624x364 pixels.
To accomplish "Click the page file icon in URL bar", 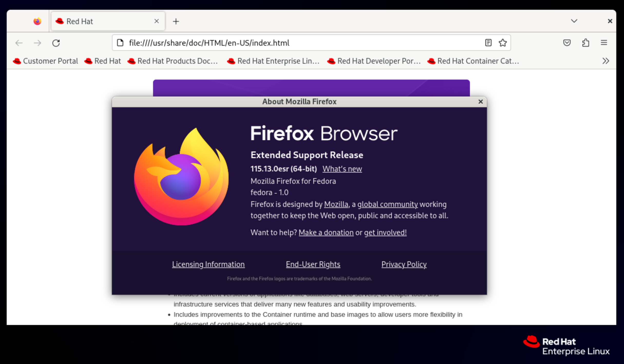I will pos(120,43).
